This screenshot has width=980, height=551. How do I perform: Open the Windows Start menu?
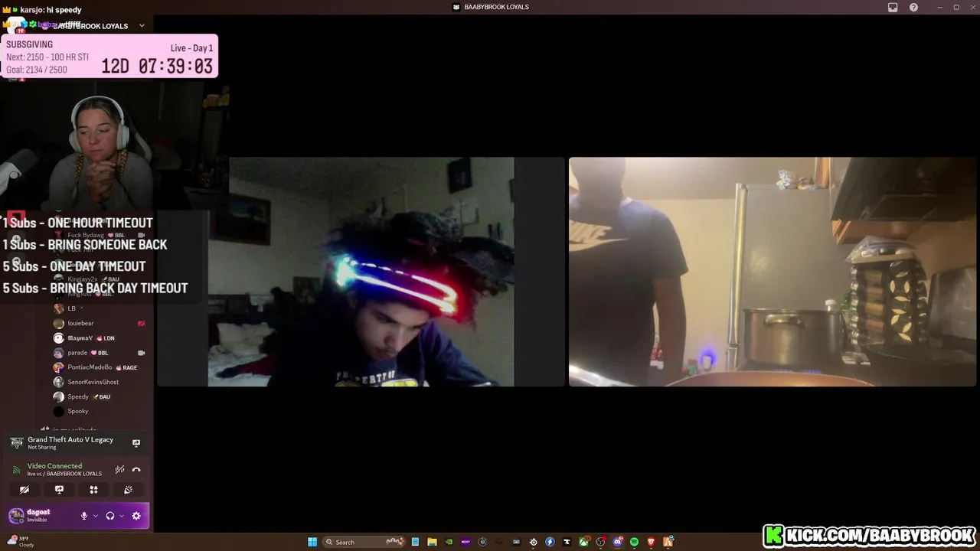(x=312, y=542)
